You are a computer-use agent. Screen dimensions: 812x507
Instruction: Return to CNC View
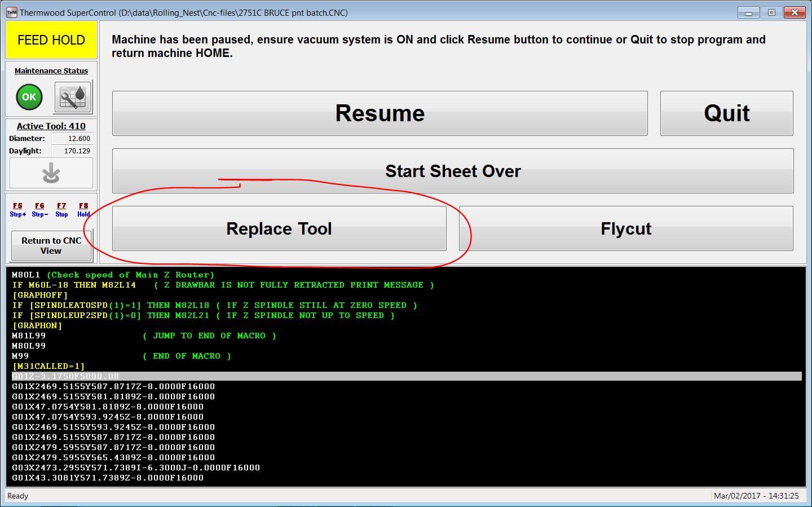pyautogui.click(x=51, y=245)
